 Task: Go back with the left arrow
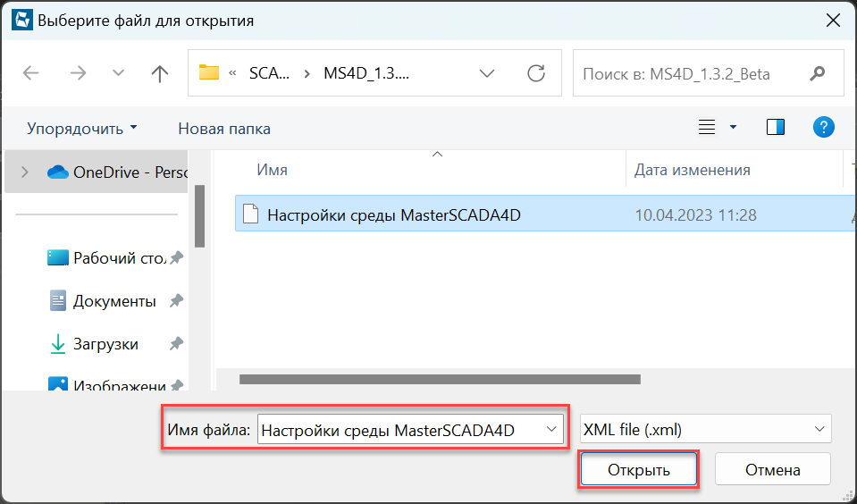[x=31, y=73]
